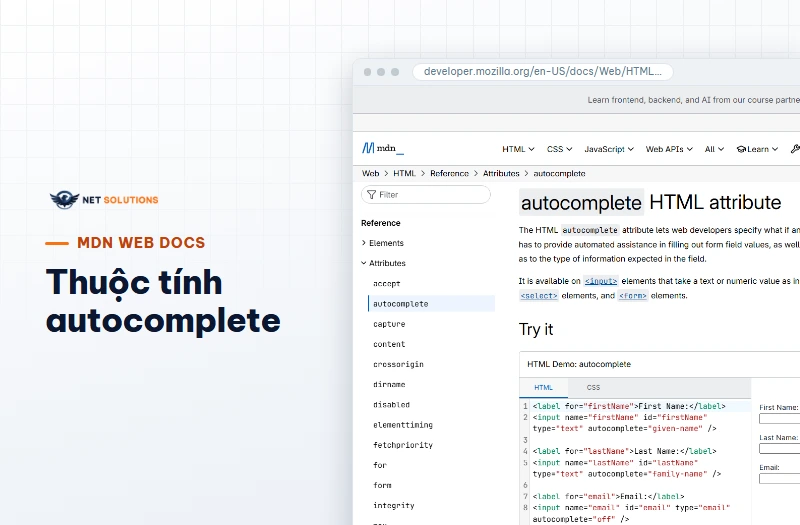This screenshot has height=525, width=800.
Task: Open the All navigation dropdown
Action: [714, 149]
